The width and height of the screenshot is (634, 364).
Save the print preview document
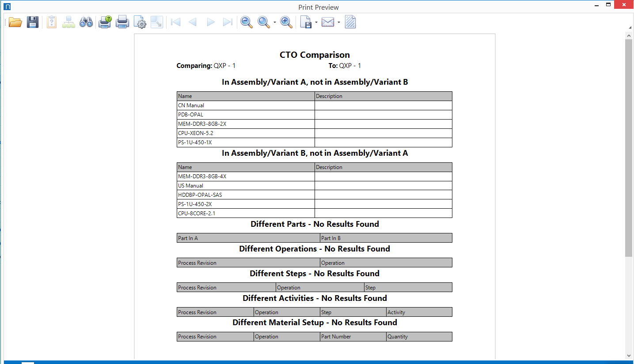[33, 22]
